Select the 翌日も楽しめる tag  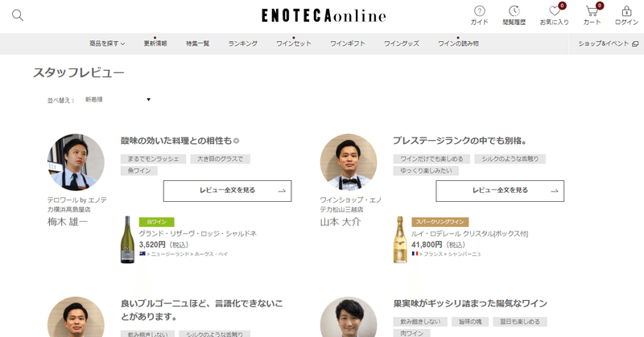pyautogui.click(x=520, y=322)
